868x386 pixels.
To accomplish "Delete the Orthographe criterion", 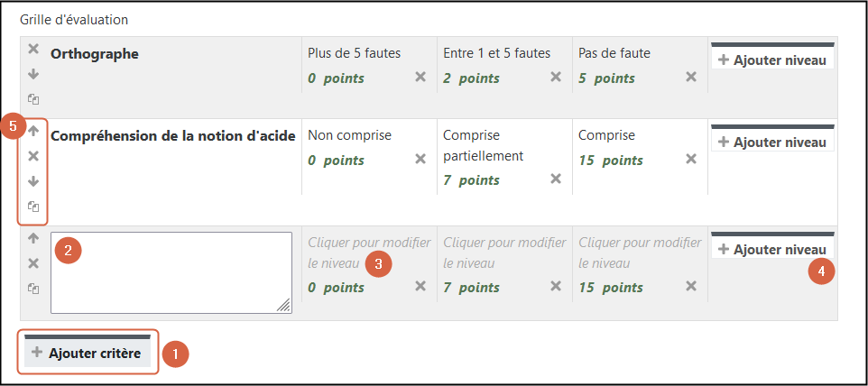I will (x=33, y=49).
